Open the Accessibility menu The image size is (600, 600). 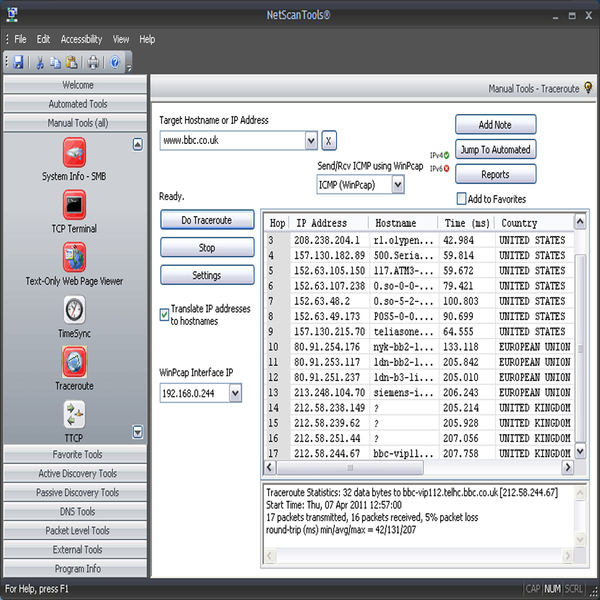click(82, 39)
